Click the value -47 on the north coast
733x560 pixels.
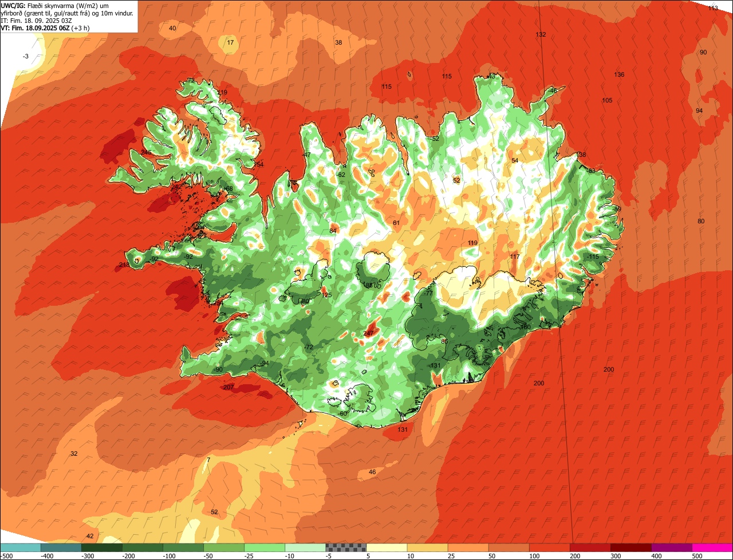(306, 155)
